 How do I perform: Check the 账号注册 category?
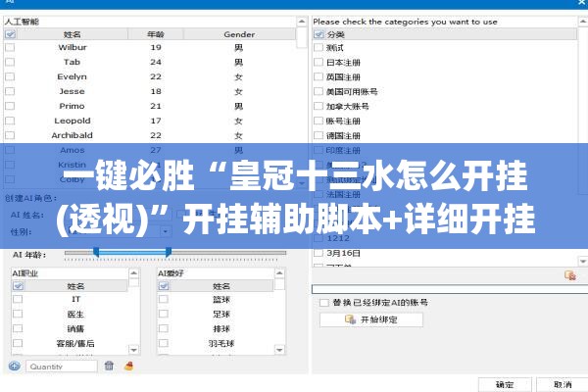pyautogui.click(x=318, y=121)
